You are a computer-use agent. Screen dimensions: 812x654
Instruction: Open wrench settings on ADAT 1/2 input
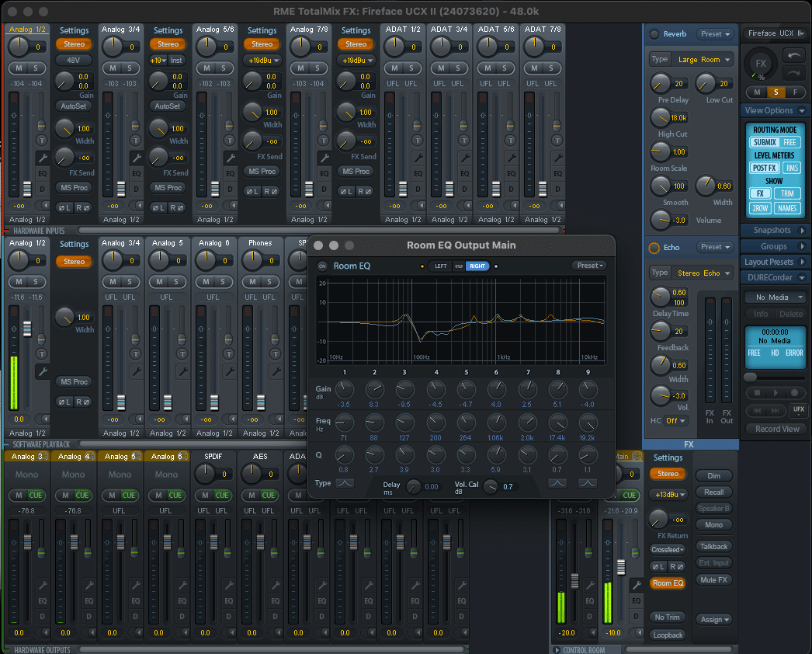click(x=418, y=158)
